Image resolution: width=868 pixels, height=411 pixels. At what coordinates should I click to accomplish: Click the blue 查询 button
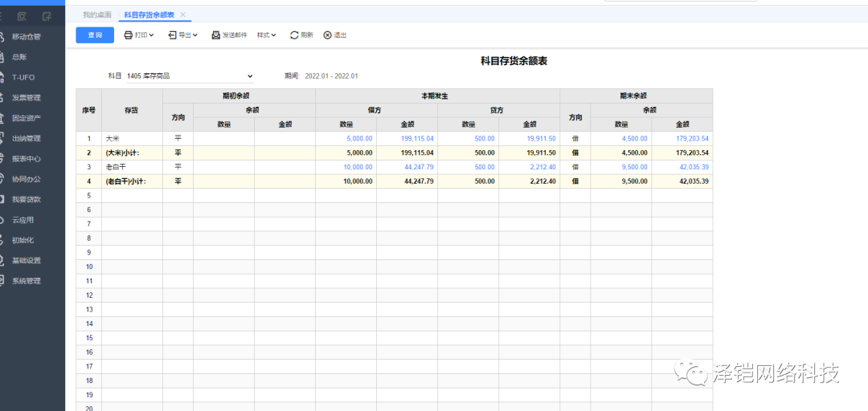pyautogui.click(x=95, y=35)
